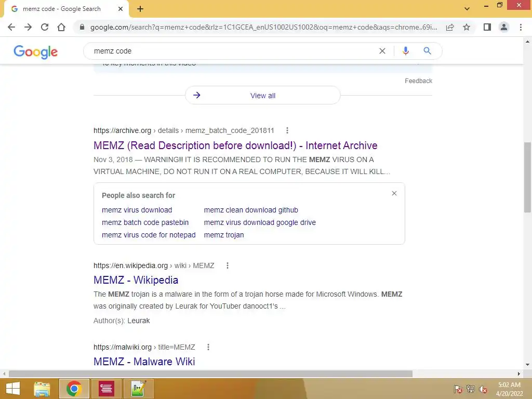This screenshot has width=532, height=399.
Task: Search memz virus download google drive
Action: (260, 222)
